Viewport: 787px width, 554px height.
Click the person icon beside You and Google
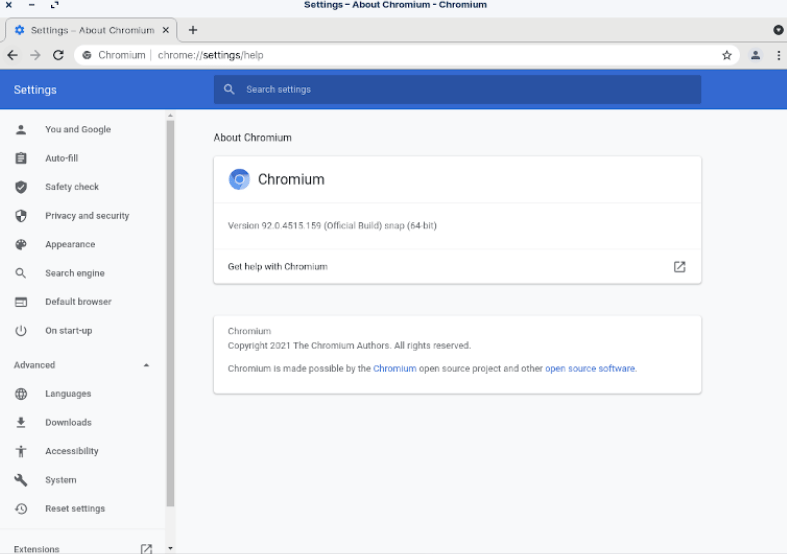[x=21, y=129]
